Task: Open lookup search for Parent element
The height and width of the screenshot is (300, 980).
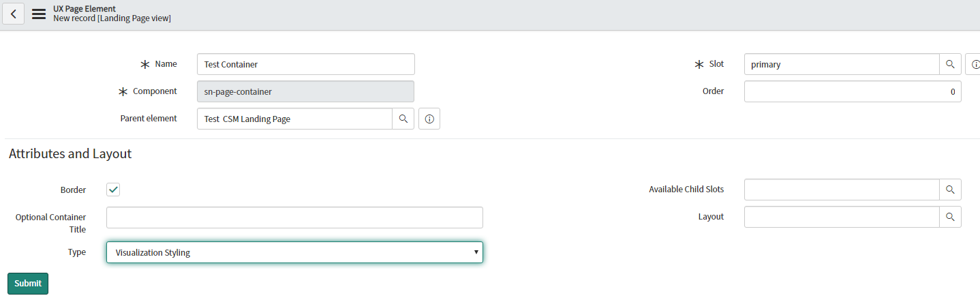Action: tap(403, 119)
